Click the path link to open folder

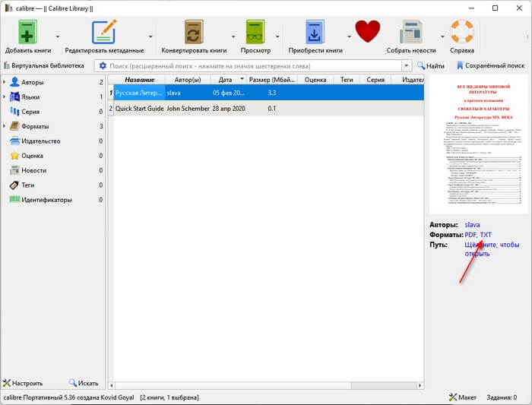(x=492, y=249)
